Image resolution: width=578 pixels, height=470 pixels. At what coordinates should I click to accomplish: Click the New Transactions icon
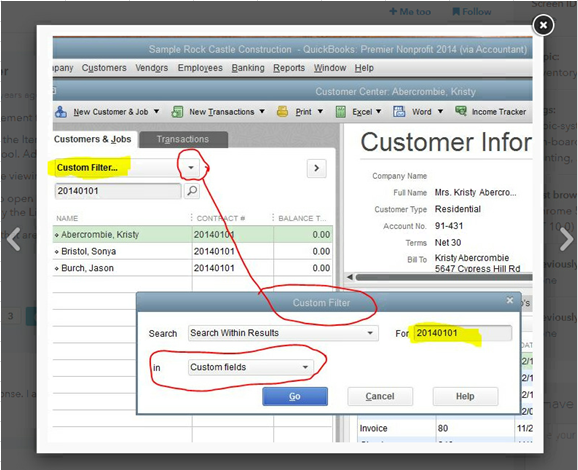(177, 112)
